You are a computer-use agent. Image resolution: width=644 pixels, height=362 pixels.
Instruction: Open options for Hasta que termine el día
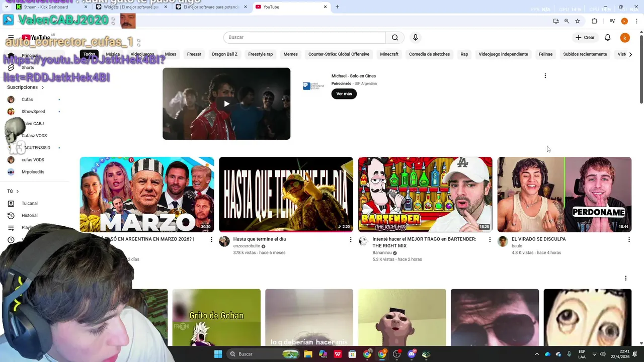tap(351, 240)
